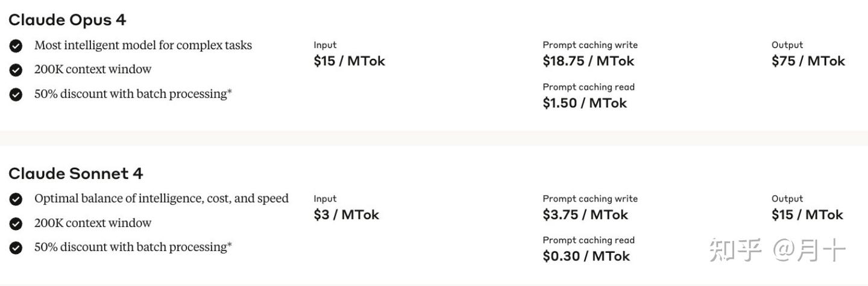Select Sonnet prompt caching read price $0.30
This screenshot has width=868, height=286.
coord(586,256)
